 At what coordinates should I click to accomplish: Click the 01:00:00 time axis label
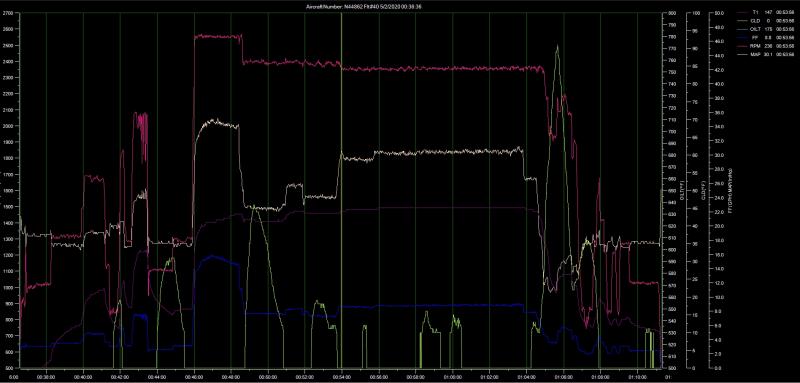(x=453, y=378)
